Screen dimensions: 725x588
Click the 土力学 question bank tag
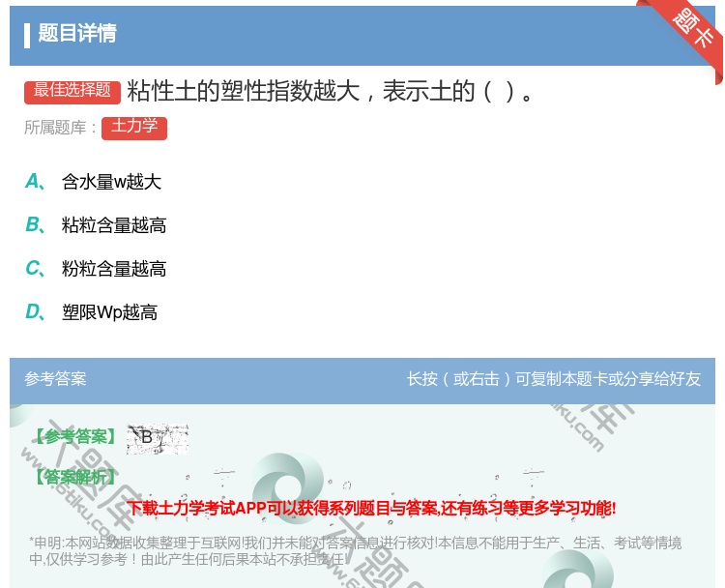[134, 128]
